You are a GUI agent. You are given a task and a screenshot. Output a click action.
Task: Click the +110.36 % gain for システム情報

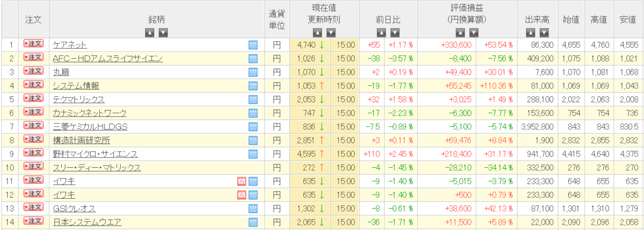click(497, 86)
